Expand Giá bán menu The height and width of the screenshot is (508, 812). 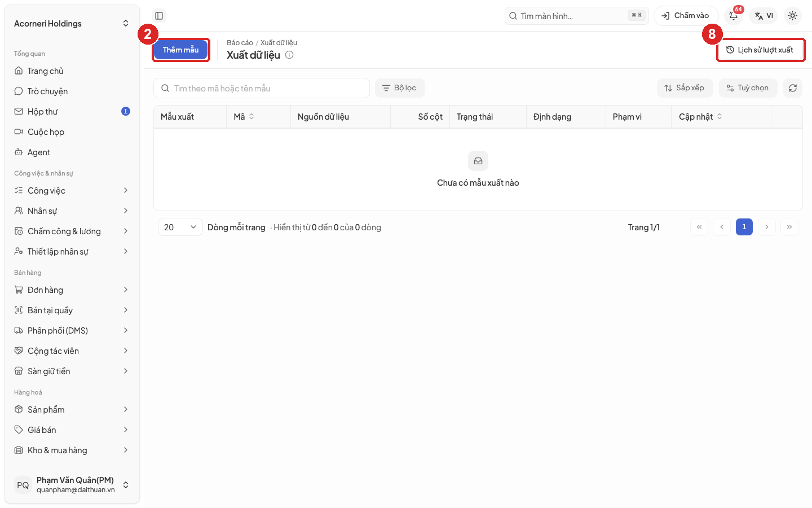72,430
